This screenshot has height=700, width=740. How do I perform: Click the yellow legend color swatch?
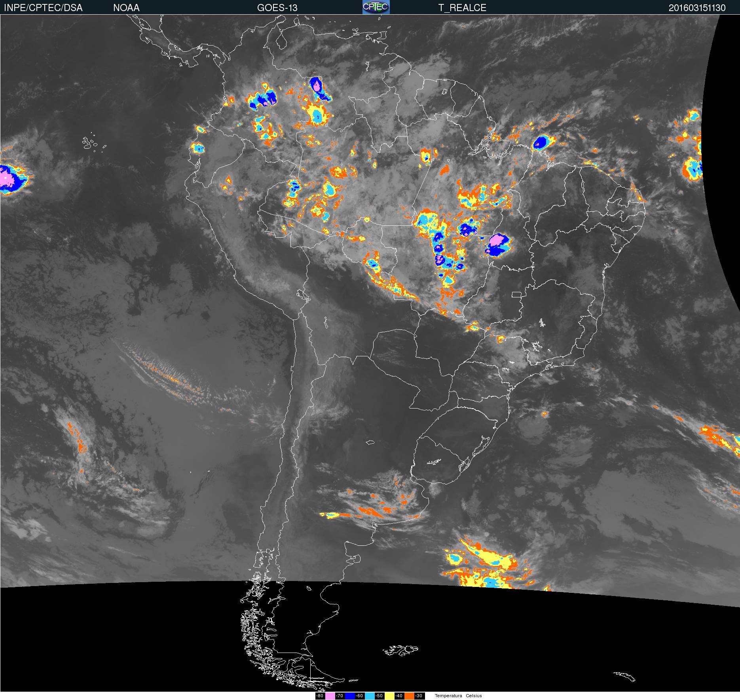click(x=389, y=696)
